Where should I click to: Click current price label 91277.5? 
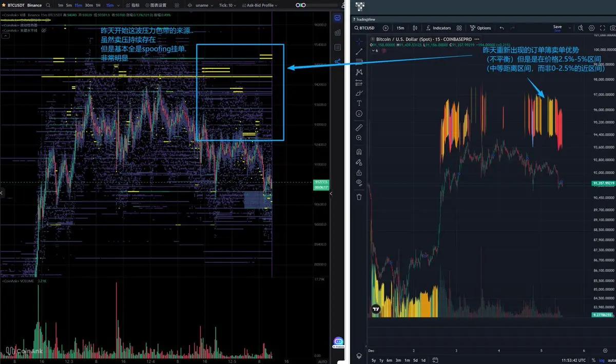pyautogui.click(x=321, y=182)
